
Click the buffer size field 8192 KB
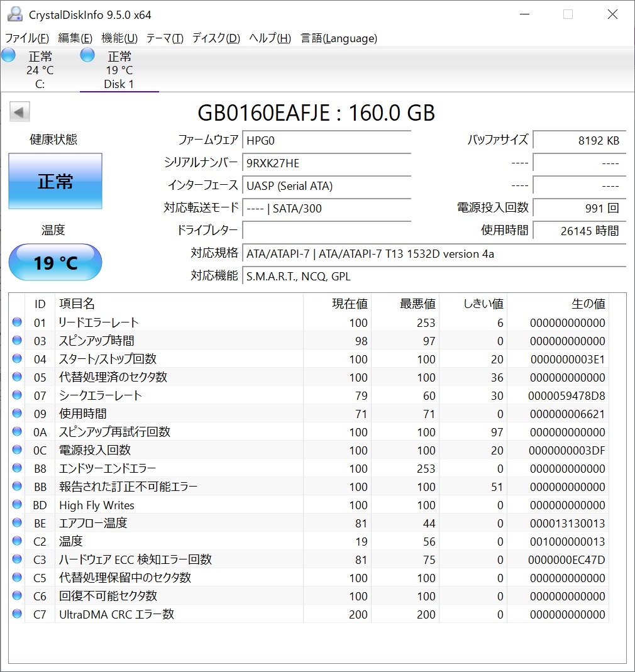point(579,141)
